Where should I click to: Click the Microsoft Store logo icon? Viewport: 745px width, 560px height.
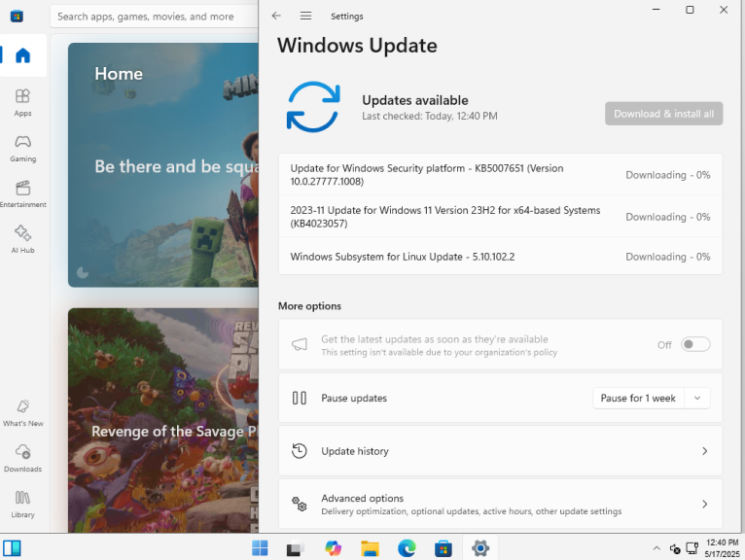tap(17, 17)
